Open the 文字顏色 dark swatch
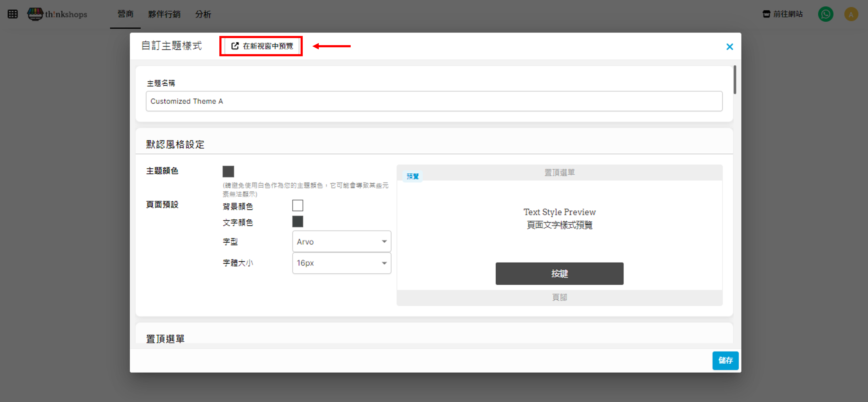The width and height of the screenshot is (868, 402). coord(298,222)
